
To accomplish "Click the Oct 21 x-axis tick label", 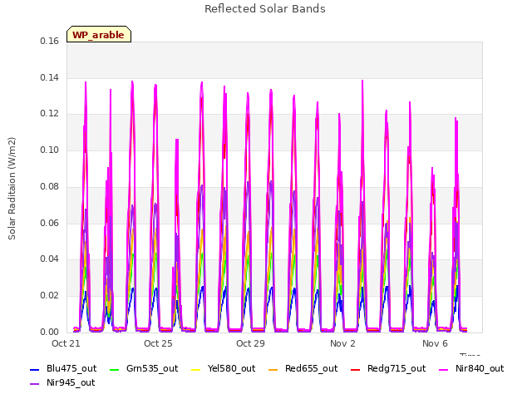I will click(66, 343).
